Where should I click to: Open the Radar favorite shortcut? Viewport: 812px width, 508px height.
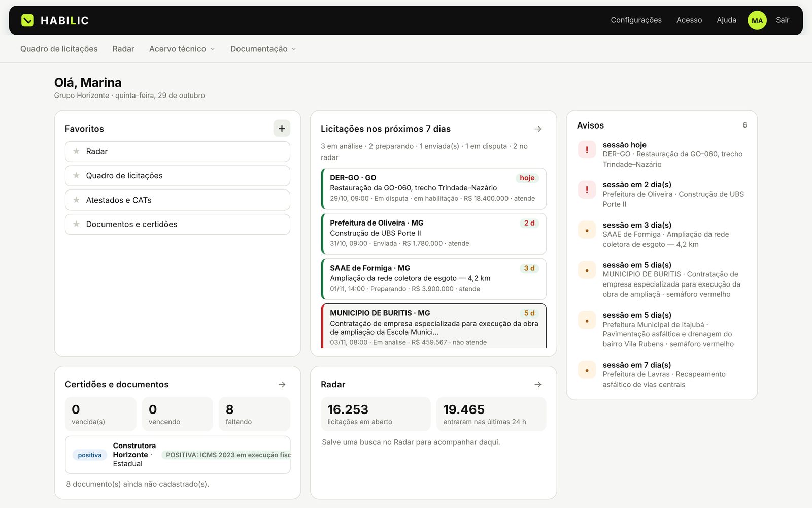click(178, 151)
